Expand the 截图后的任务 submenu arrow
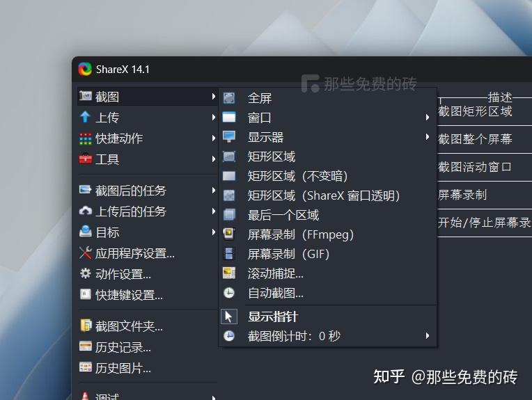 click(x=213, y=190)
